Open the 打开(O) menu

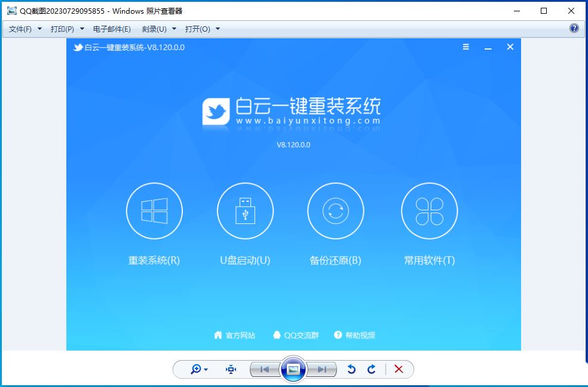tap(198, 29)
